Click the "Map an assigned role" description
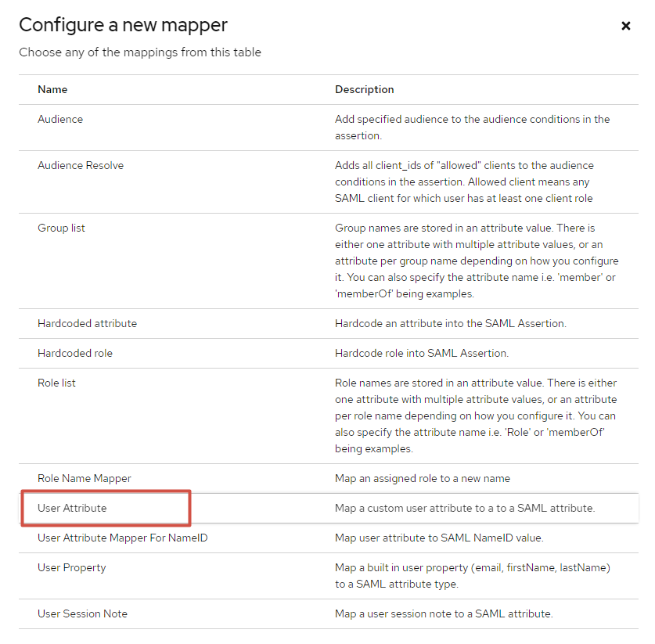The height and width of the screenshot is (644, 655). click(423, 478)
